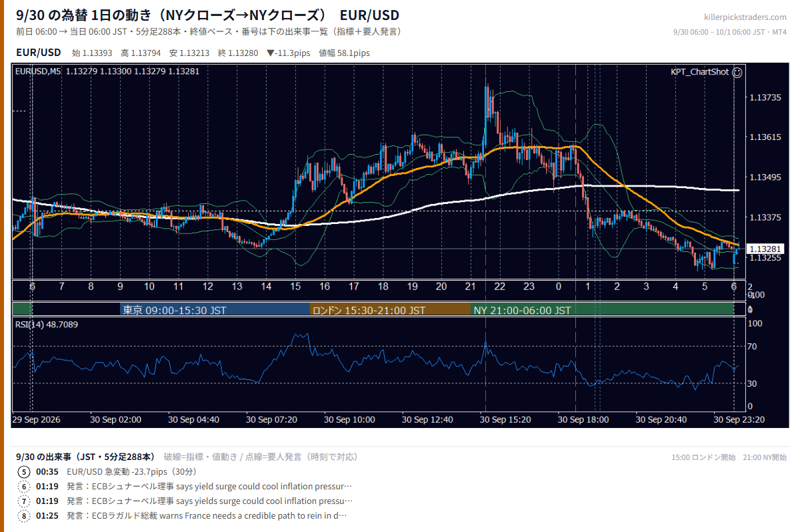Click the ▼-11.3pips change value
This screenshot has width=800, height=532.
point(289,53)
